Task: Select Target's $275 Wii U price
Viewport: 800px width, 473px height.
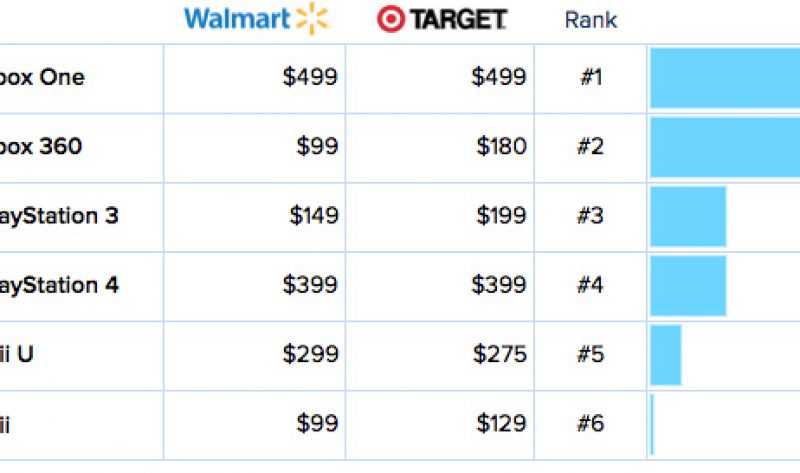Action: tap(499, 354)
